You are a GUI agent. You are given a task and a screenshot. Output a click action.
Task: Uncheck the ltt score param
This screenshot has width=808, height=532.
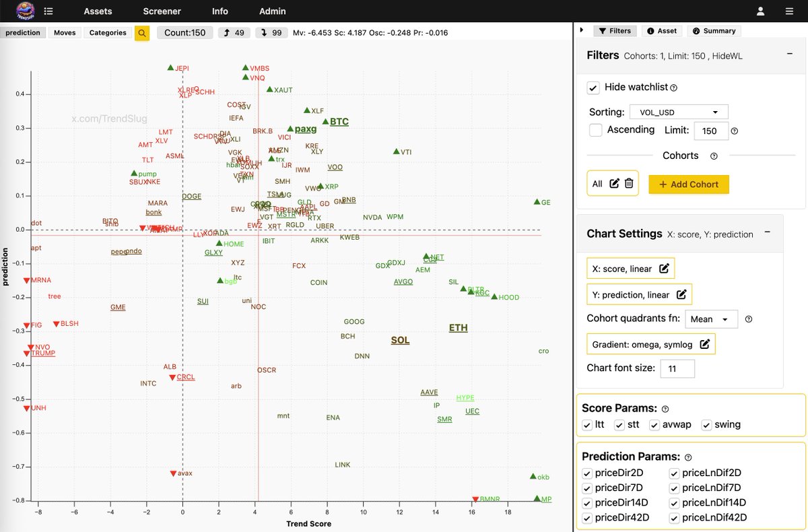587,425
